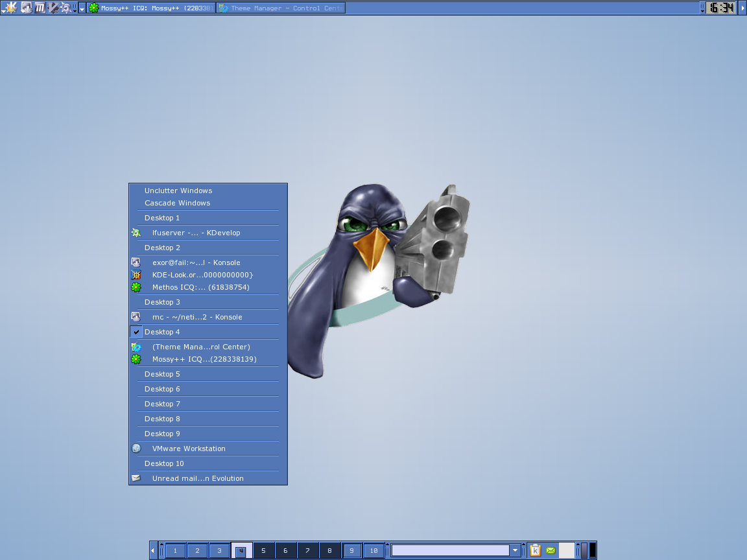Click the blank white tray slot

[x=567, y=550]
